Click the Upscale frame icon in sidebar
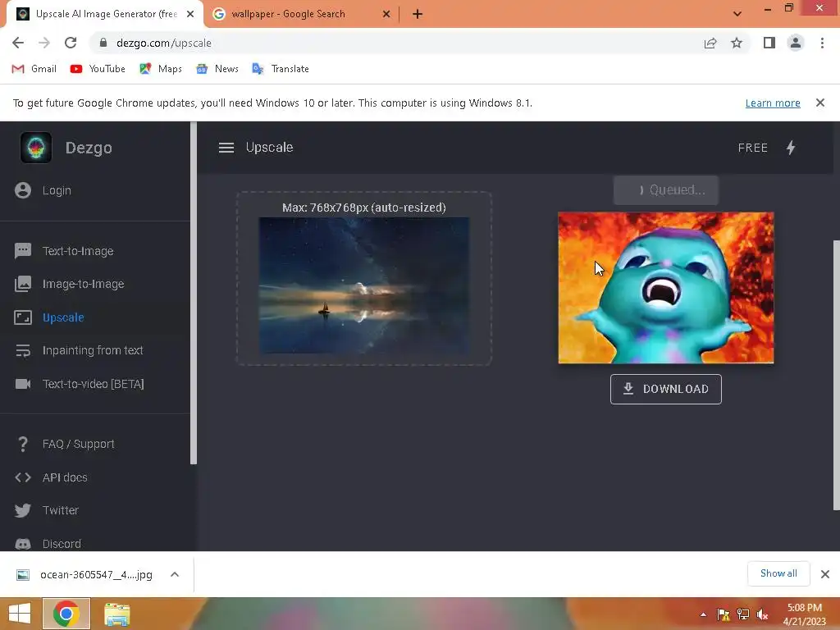840x630 pixels. pos(23,317)
